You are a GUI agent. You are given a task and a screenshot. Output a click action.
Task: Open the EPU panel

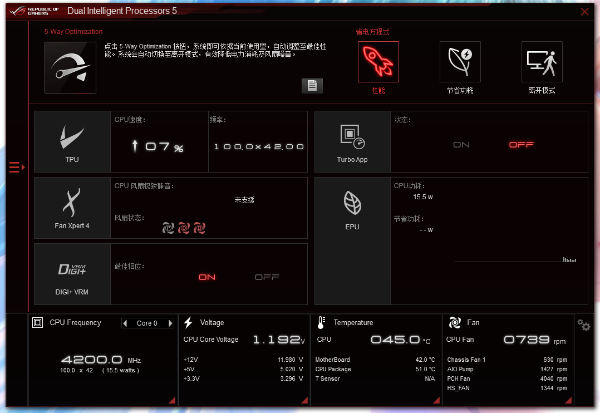click(352, 241)
